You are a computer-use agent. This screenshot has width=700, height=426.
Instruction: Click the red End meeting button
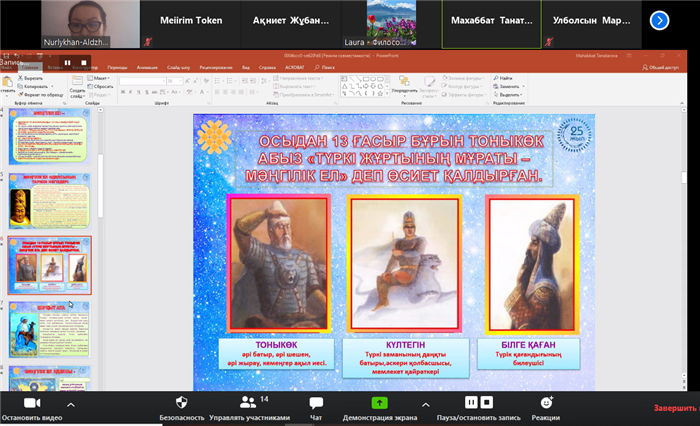pos(675,408)
